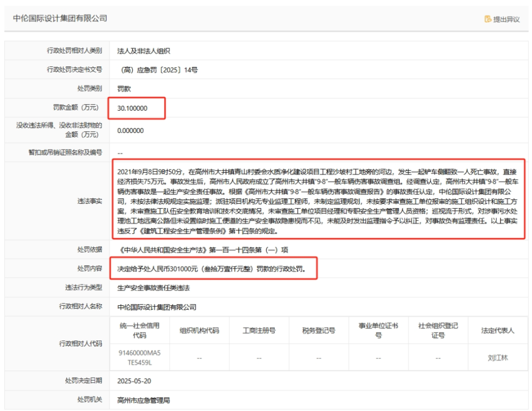Image resolution: width=532 pixels, height=411 pixels.
Task: Click the 提出异议 objection icon
Action: (488, 19)
